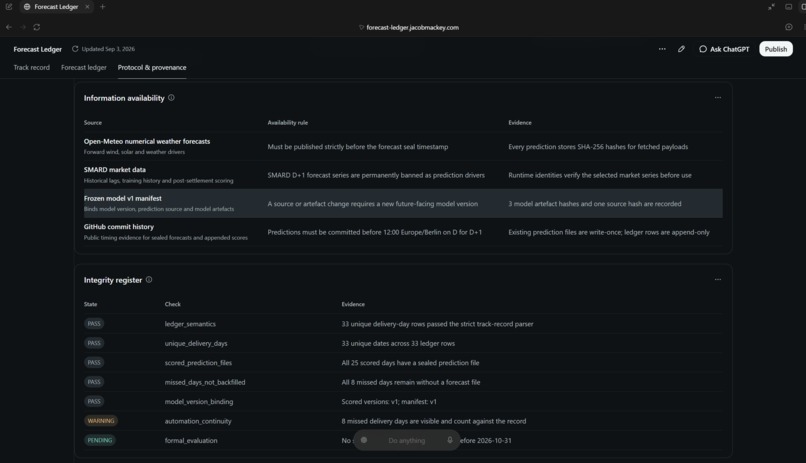Switch to the Forecast ledger tab
This screenshot has width=806, height=463.
pyautogui.click(x=84, y=67)
